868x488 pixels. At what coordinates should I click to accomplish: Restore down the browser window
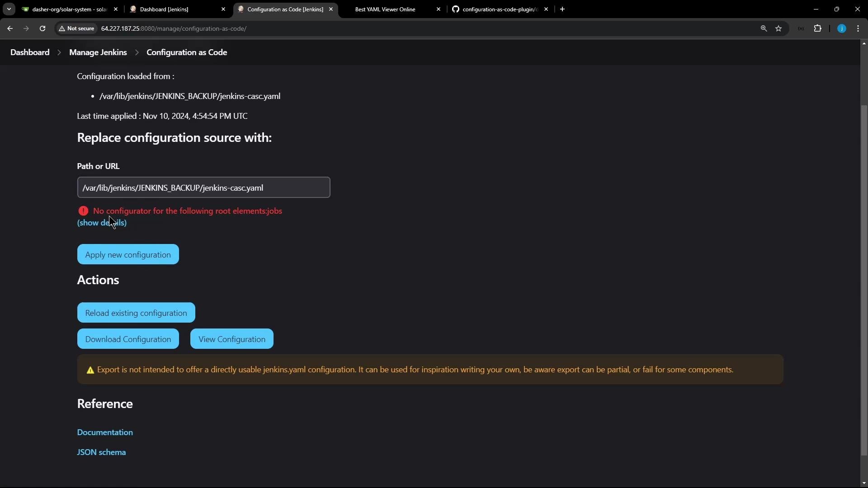click(x=837, y=9)
